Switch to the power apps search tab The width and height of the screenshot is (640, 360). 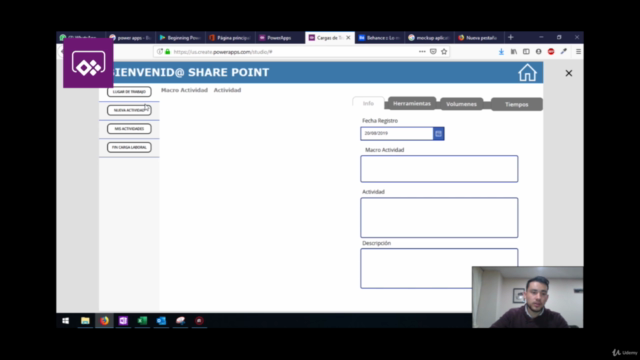[130, 38]
